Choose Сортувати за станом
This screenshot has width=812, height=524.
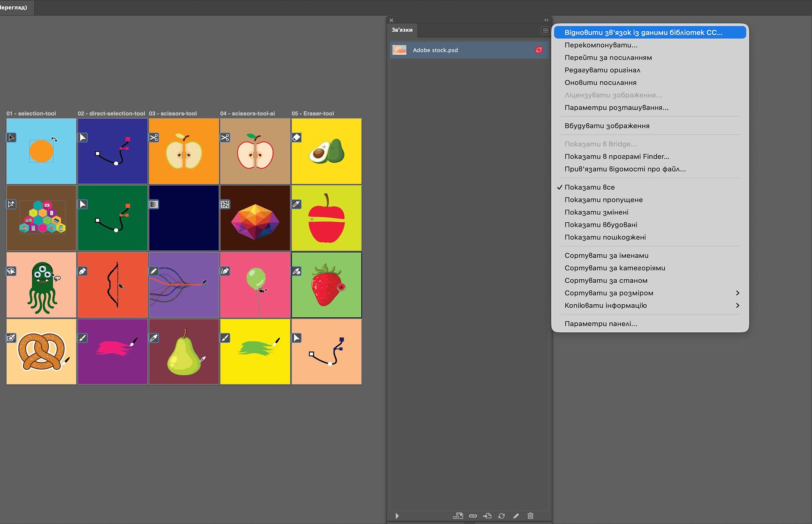(650, 281)
